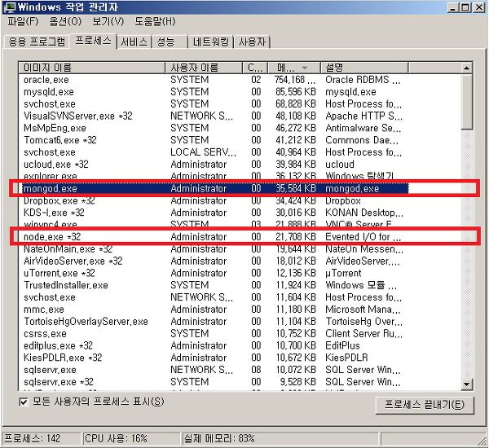The width and height of the screenshot is (489, 448).
Task: Open the 도움말(H) menu
Action: coord(155,21)
